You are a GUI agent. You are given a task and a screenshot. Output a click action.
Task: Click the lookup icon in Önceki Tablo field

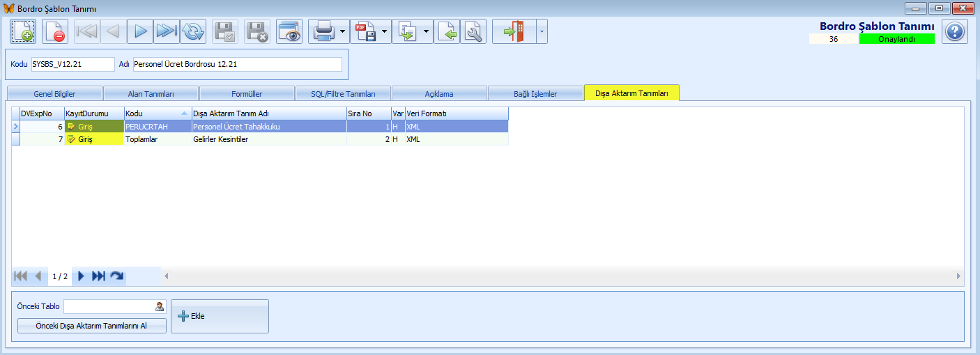pos(160,306)
